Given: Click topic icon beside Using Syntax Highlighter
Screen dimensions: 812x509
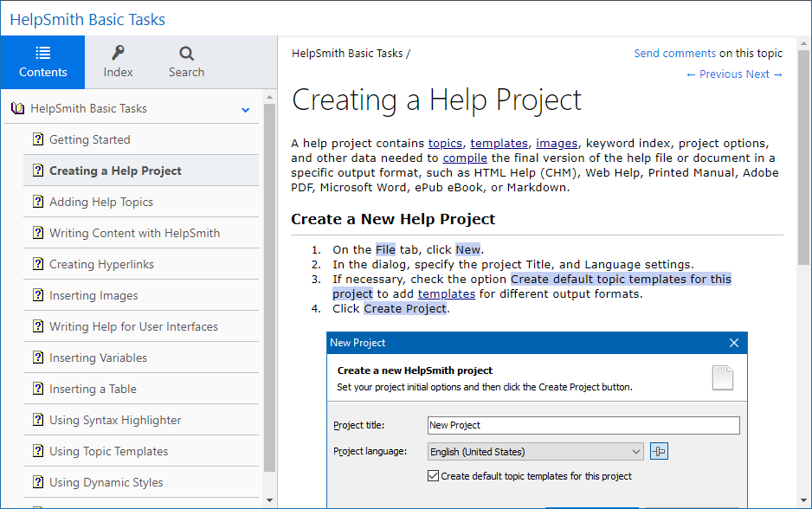Looking at the screenshot, I should tap(38, 420).
